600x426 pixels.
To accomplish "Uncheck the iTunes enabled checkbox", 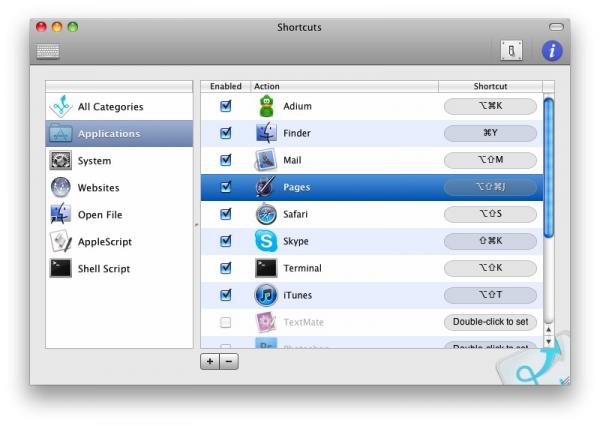I will pos(226,295).
